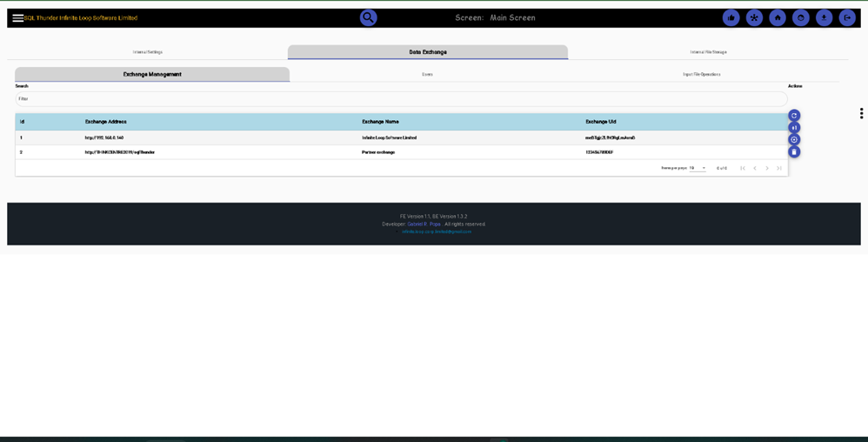The image size is (868, 442).
Task: Select the Exchange Management sub-tab
Action: (x=152, y=74)
